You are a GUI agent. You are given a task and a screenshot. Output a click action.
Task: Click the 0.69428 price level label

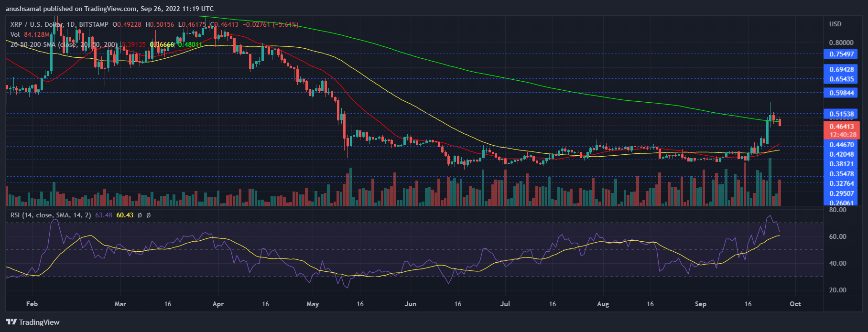tap(840, 69)
